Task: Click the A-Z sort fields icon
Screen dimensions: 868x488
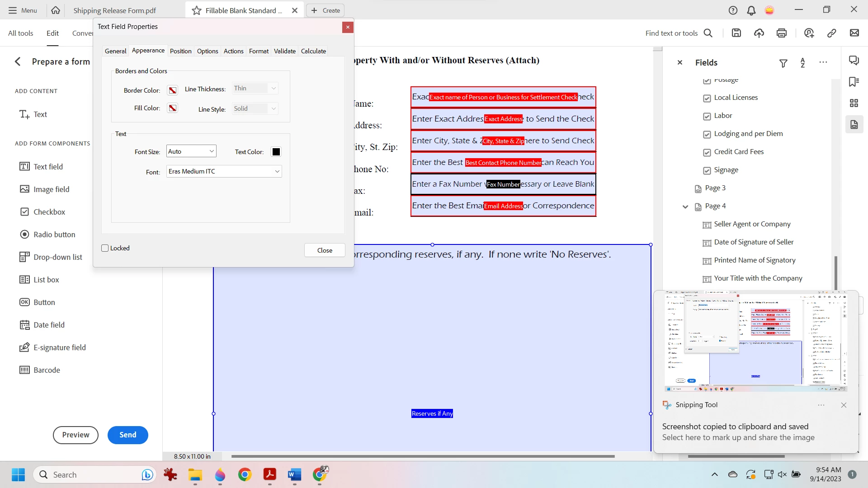Action: coord(803,63)
